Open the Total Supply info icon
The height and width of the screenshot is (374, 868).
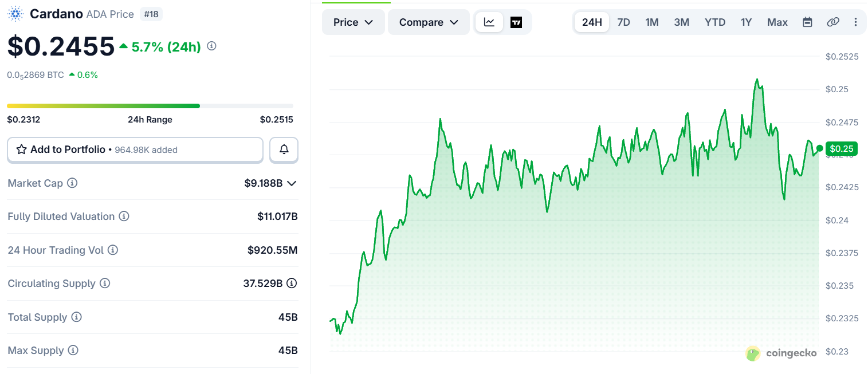(x=76, y=317)
